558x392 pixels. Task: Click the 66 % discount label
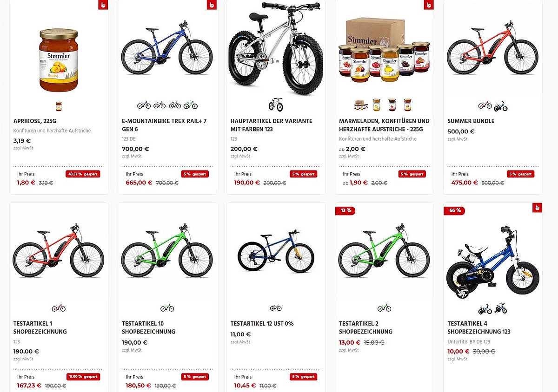(x=454, y=210)
